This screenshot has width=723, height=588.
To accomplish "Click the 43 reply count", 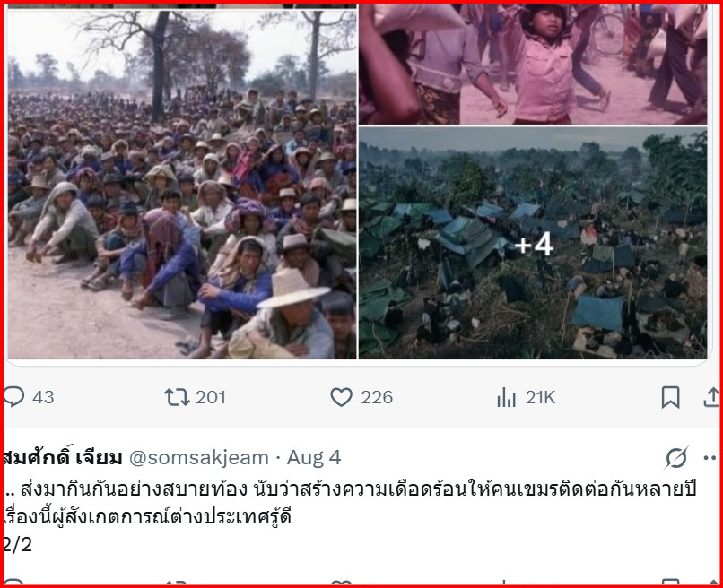I will coord(43,397).
